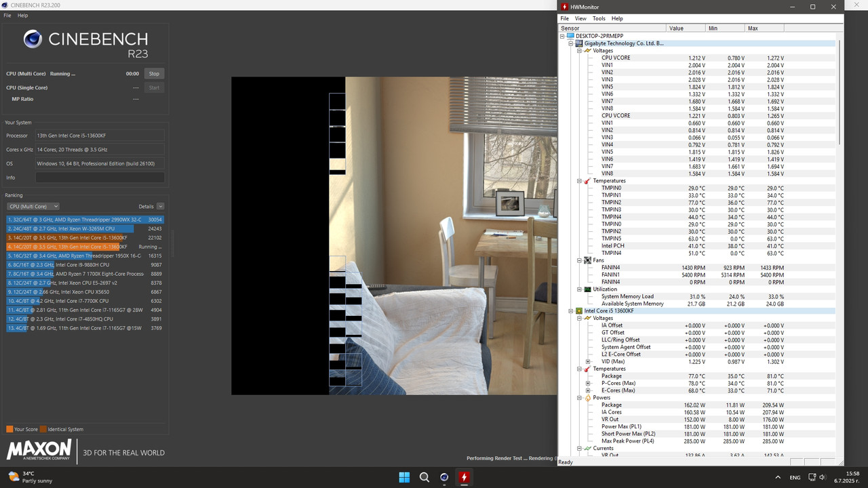The height and width of the screenshot is (488, 868).
Task: Select the LLC/Ring Offset row
Action: [x=697, y=340]
